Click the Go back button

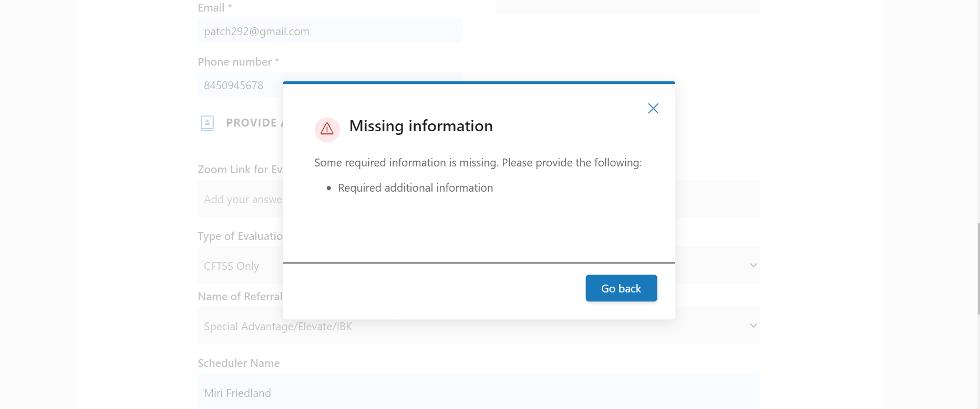click(x=621, y=288)
